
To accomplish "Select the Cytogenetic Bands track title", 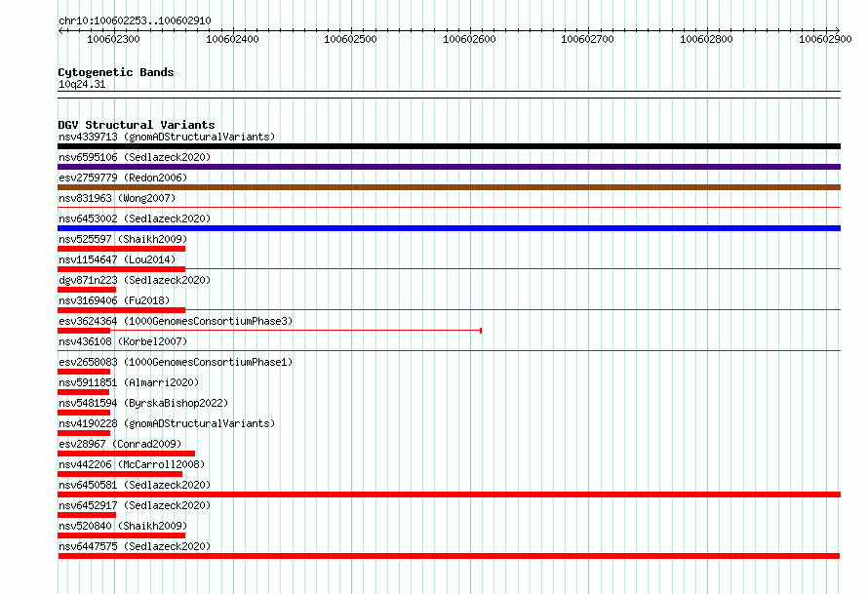I will point(116,72).
